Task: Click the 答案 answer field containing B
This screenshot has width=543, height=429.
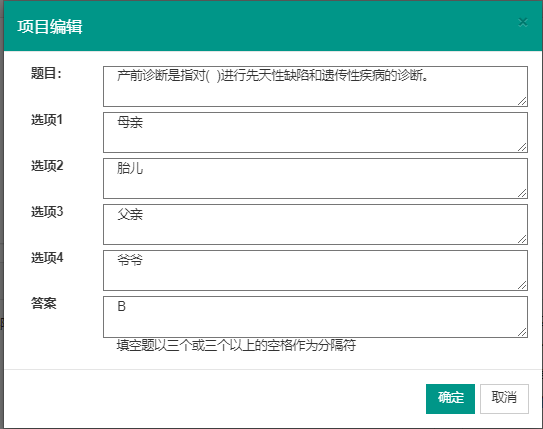Action: [315, 317]
